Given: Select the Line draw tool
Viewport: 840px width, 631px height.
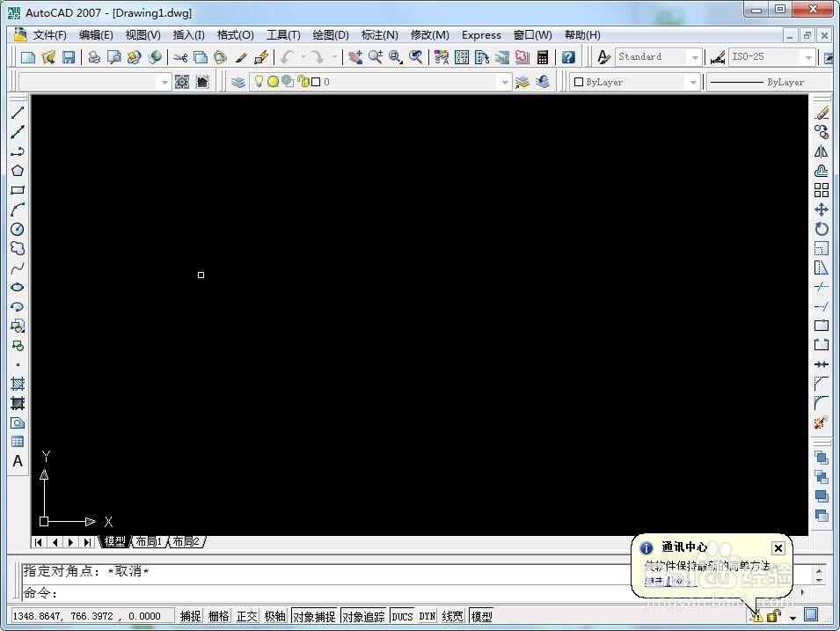Looking at the screenshot, I should [17, 113].
